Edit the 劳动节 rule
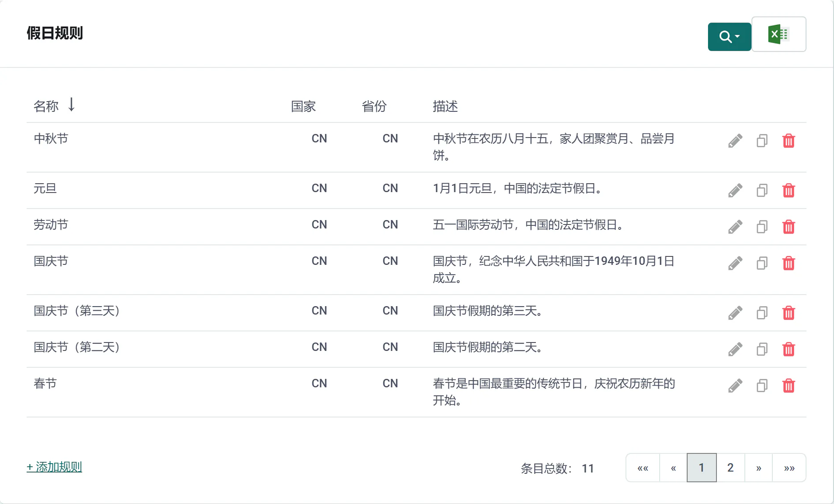Screen dimensions: 834x504 [735, 227]
